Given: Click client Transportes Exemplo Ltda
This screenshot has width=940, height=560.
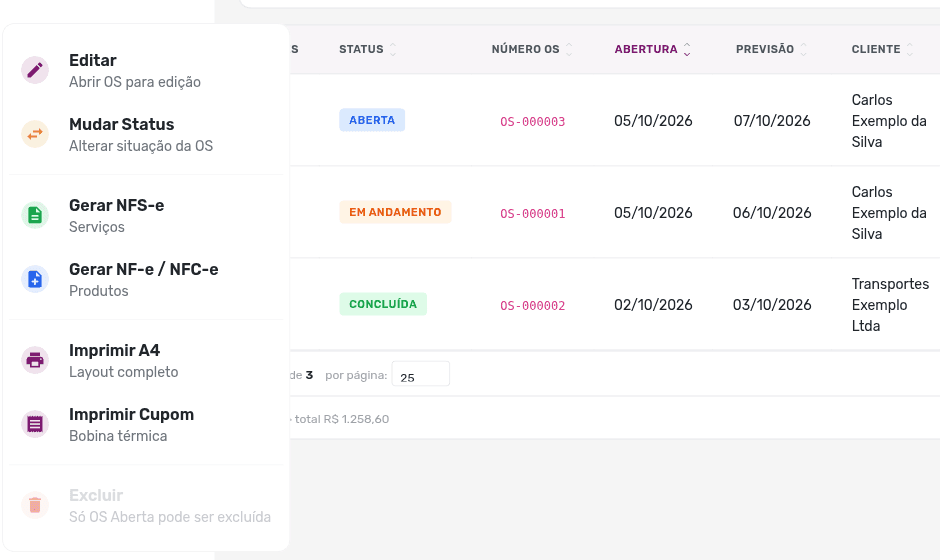Looking at the screenshot, I should (890, 305).
